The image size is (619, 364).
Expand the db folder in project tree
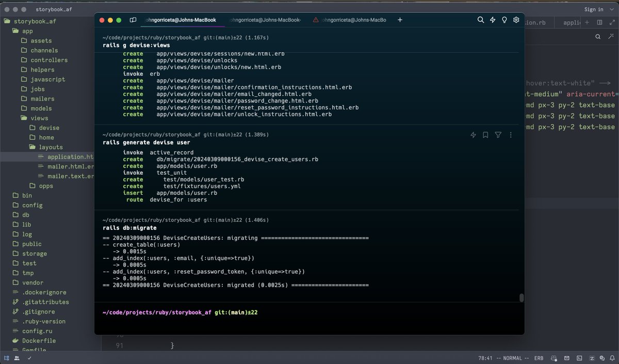coord(21,215)
